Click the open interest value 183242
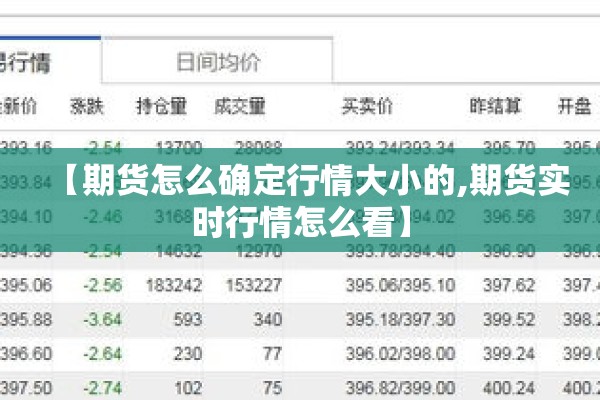The image size is (600, 400). tap(174, 285)
